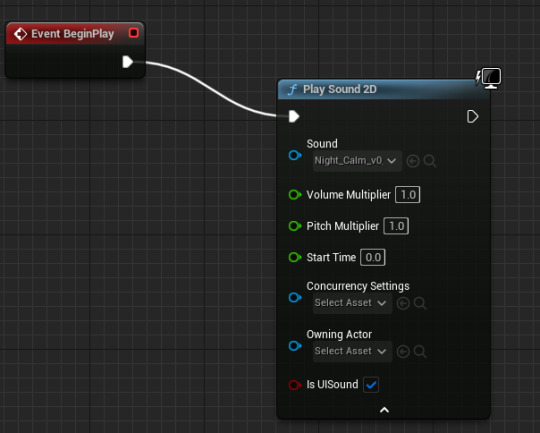540x433 pixels.
Task: Uncheck the Is UISound checkbox
Action: click(371, 385)
